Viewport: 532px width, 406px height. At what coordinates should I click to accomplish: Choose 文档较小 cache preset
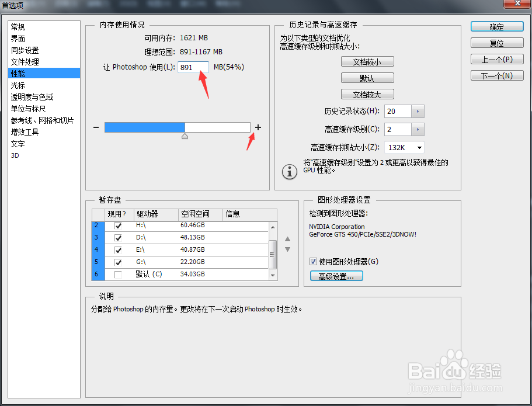pos(367,62)
